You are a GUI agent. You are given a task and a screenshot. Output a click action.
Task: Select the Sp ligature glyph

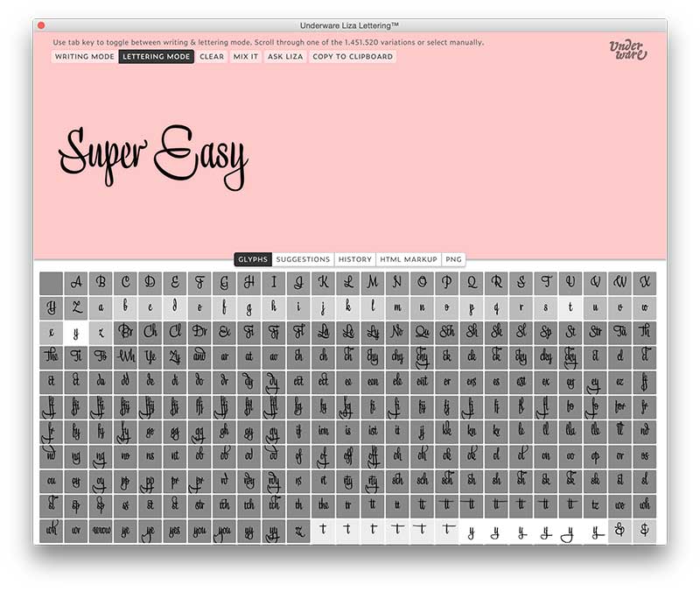pos(546,333)
